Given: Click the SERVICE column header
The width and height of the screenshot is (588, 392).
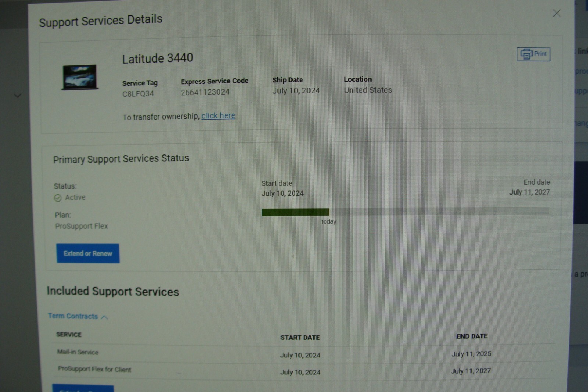Looking at the screenshot, I should (69, 335).
